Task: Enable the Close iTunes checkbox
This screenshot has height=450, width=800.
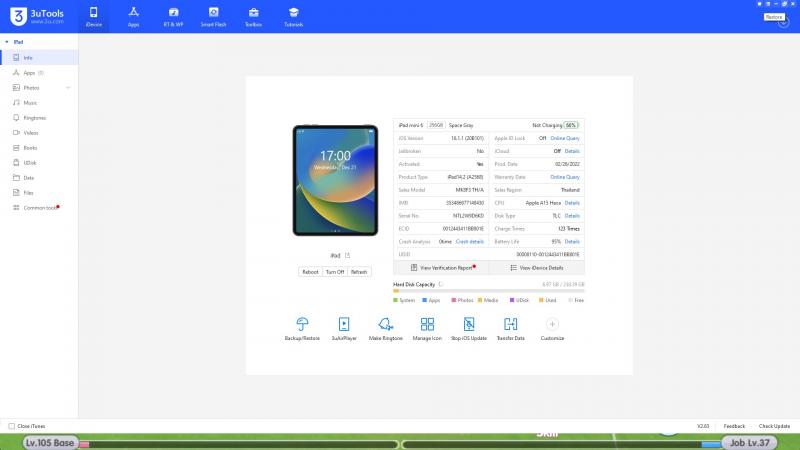Action: pyautogui.click(x=11, y=426)
